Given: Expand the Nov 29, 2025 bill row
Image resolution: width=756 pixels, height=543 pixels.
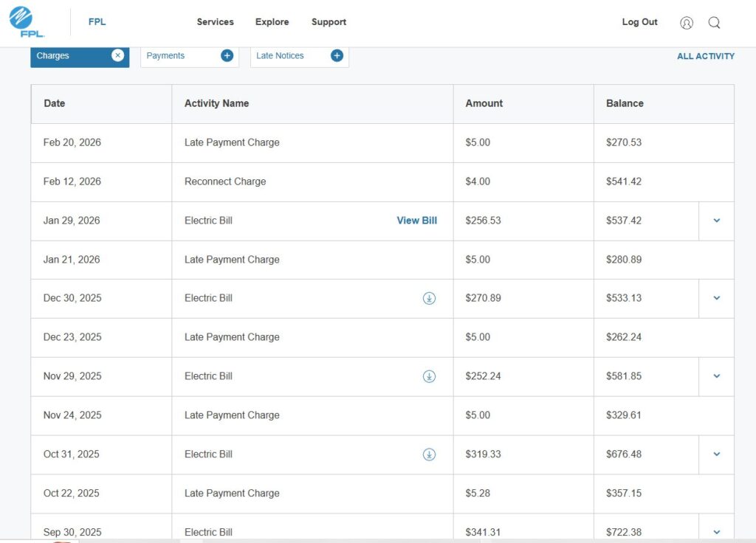Looking at the screenshot, I should (x=716, y=376).
